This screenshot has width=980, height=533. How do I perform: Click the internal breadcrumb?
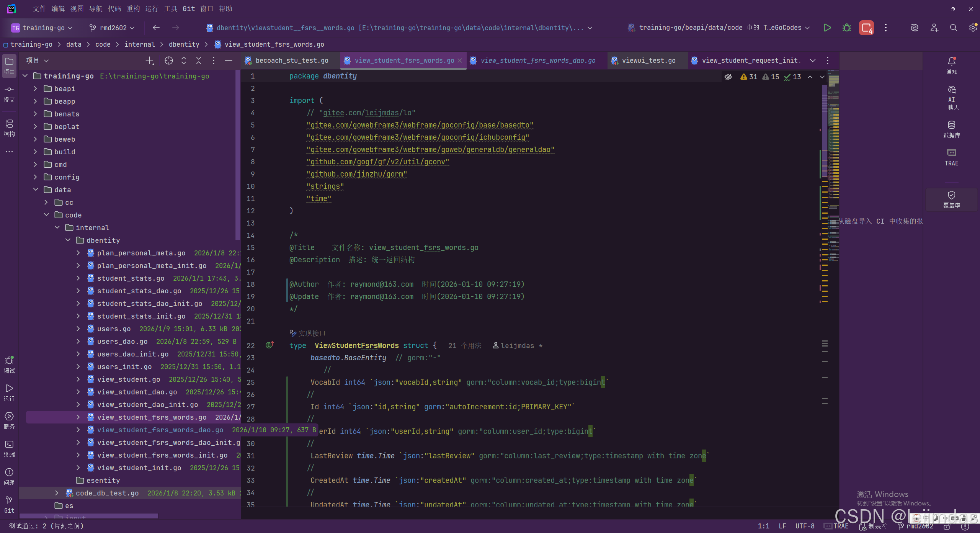pos(139,44)
